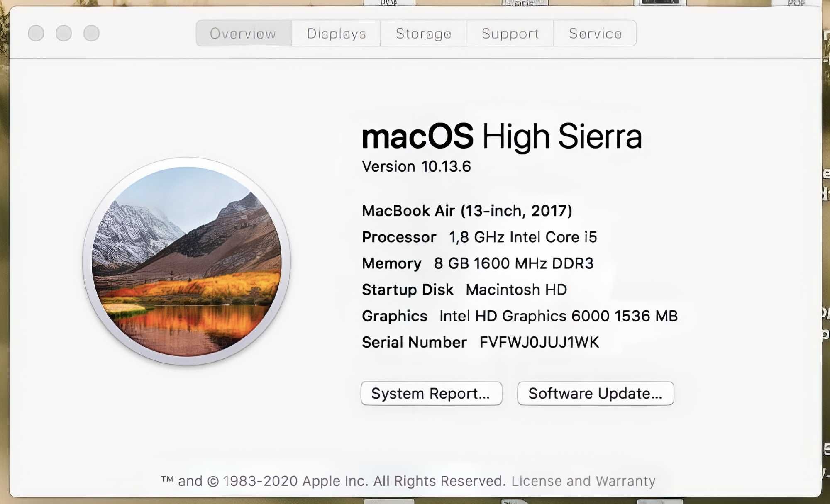
Task: Click the version text 10.13.6
Action: tap(446, 166)
